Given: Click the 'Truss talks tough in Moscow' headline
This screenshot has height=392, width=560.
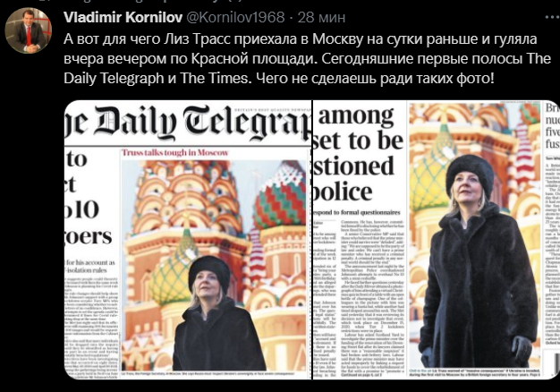Looking at the screenshot, I should click(x=175, y=152).
